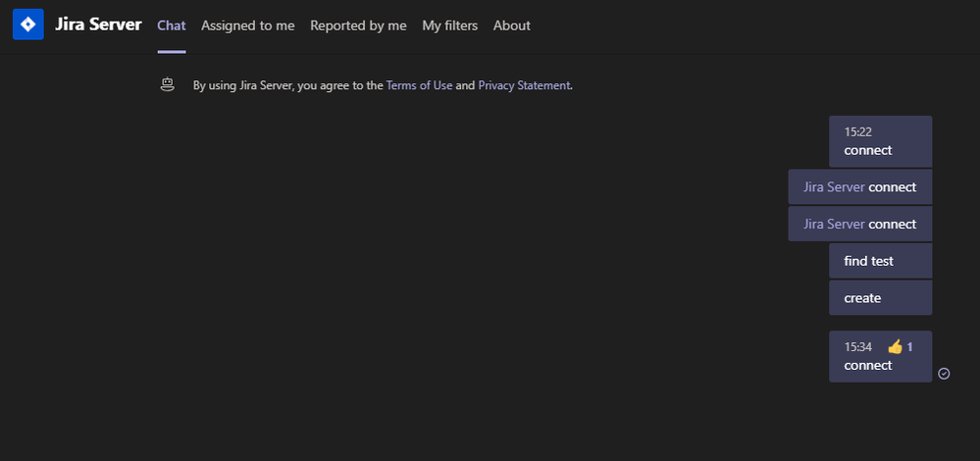Click the reaction count '1' on the last message
The width and height of the screenshot is (980, 461).
910,346
